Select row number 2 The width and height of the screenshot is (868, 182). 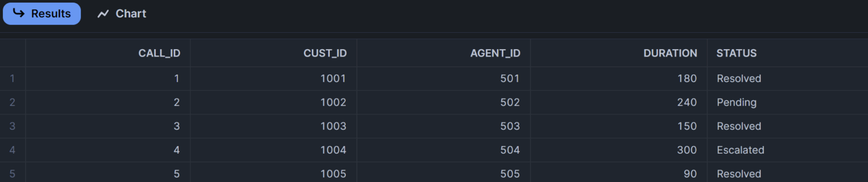[x=12, y=102]
